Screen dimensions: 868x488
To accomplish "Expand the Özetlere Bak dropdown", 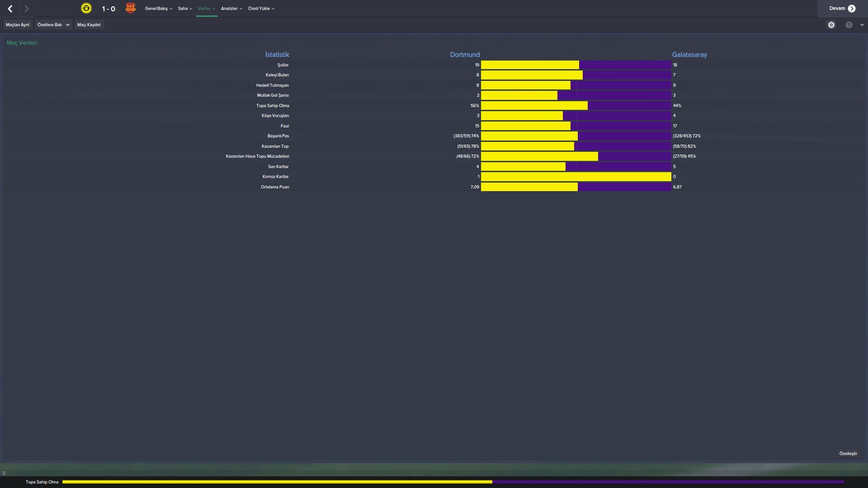I will 53,25.
